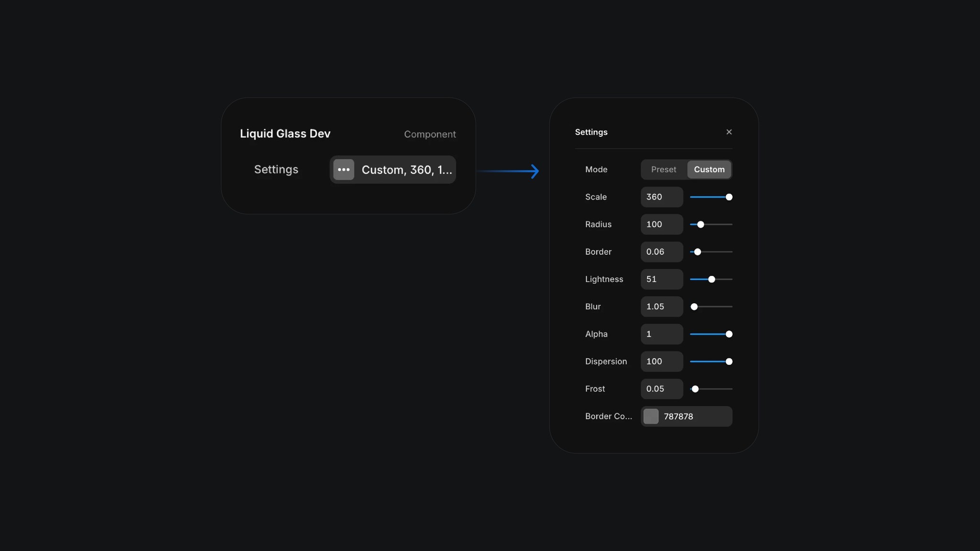
Task: Click the Component label
Action: [429, 134]
